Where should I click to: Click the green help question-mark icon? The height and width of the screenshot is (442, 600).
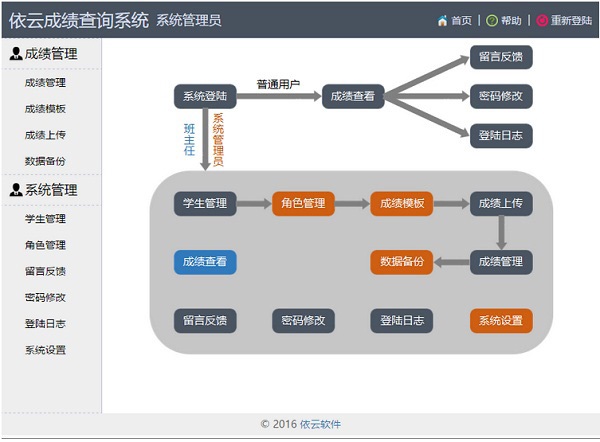click(492, 21)
